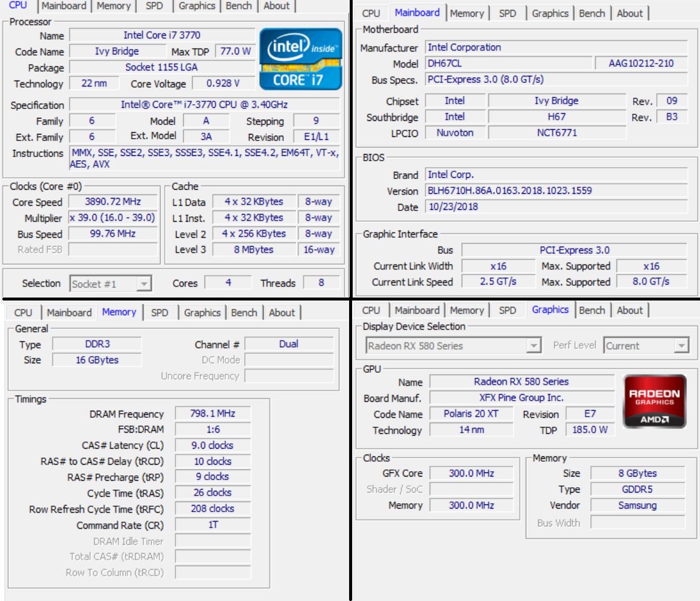The width and height of the screenshot is (700, 601).
Task: Select Memory tab in Graphics panel
Action: pos(467,311)
